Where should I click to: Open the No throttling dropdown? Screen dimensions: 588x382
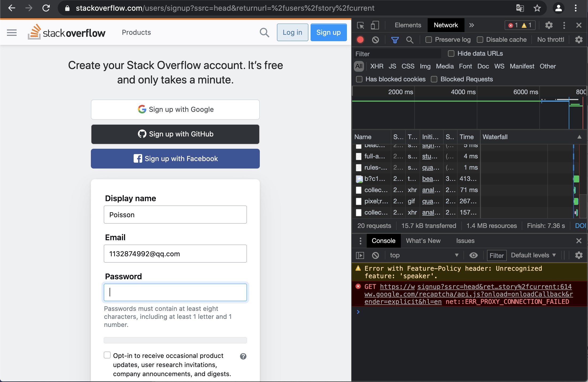coord(551,40)
